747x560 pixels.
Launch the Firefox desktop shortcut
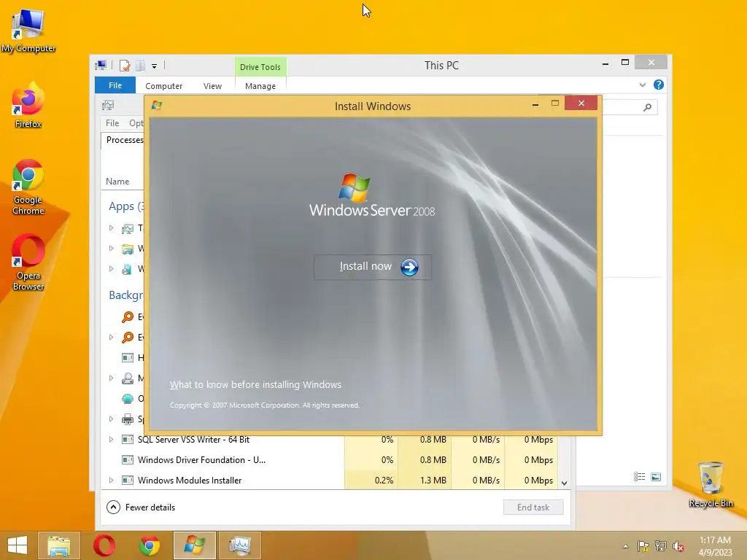[28, 105]
